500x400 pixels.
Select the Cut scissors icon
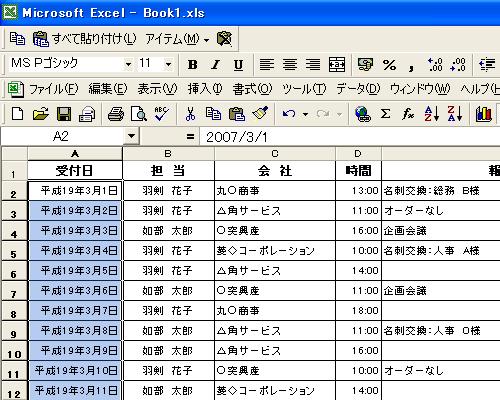point(190,114)
